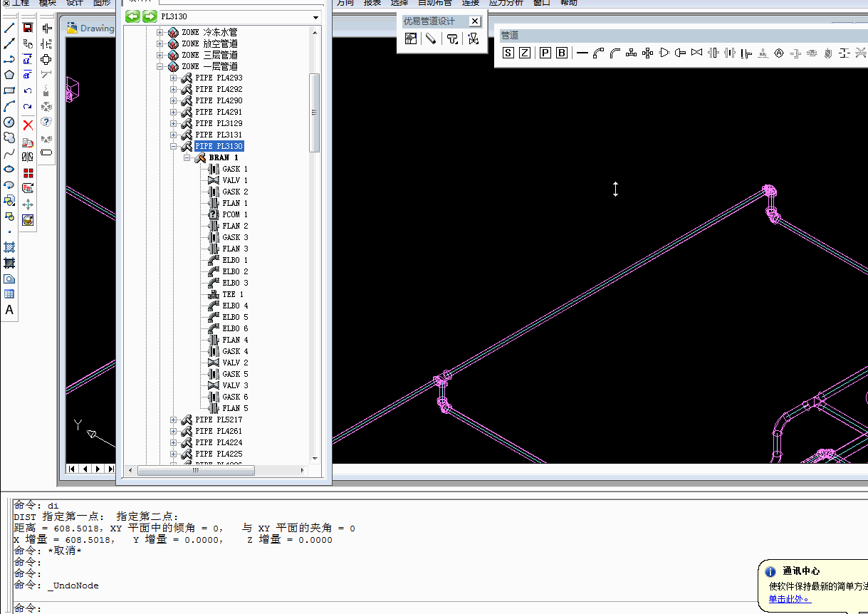Open the Drawing document tab
Screen dimensions: 868x614
[x=90, y=28]
